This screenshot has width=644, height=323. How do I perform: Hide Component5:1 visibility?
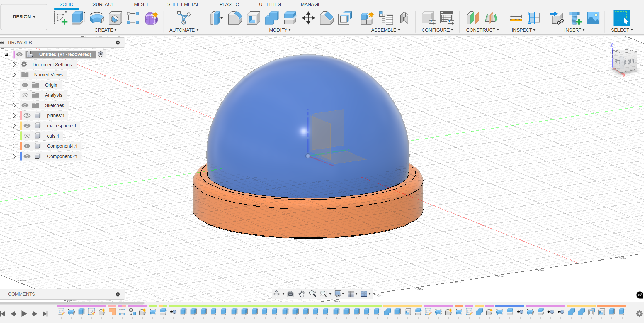pos(27,156)
